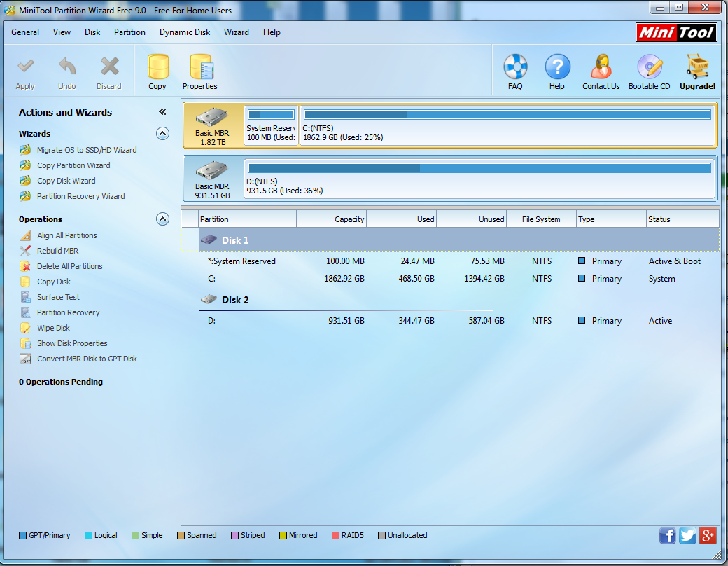Open the Dynamic Disk menu
728x566 pixels.
coord(185,32)
